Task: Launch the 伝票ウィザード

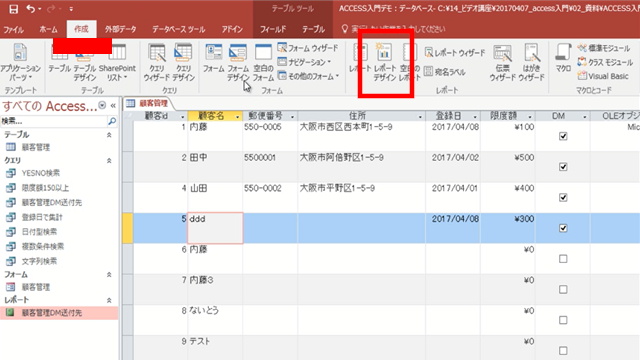Action: pos(502,62)
